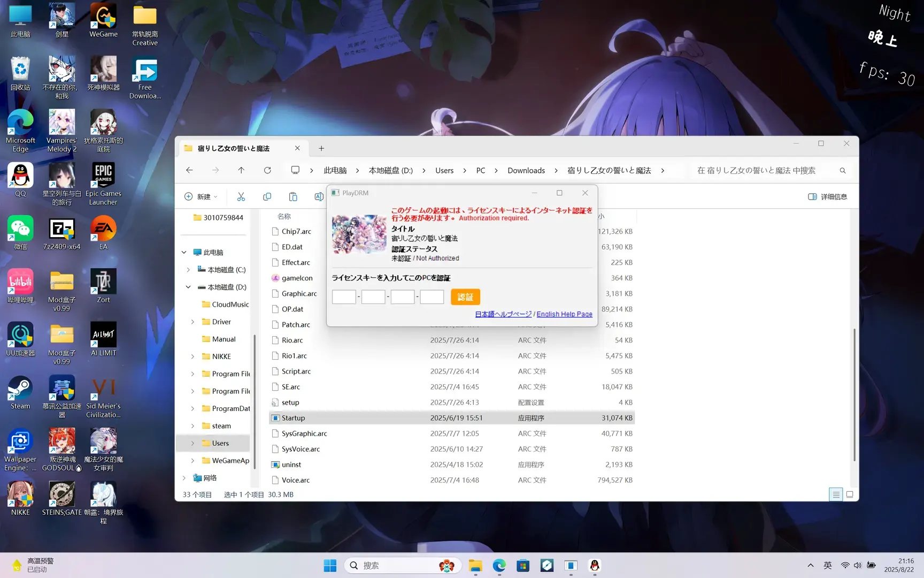Open QQ penguin icon on the taskbar
Image resolution: width=924 pixels, height=578 pixels.
coord(595,566)
